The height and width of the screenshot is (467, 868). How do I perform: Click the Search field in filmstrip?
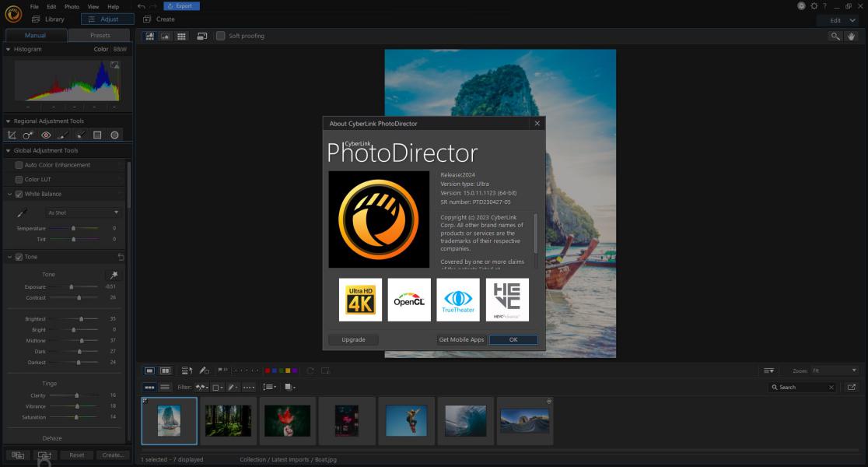coord(803,388)
